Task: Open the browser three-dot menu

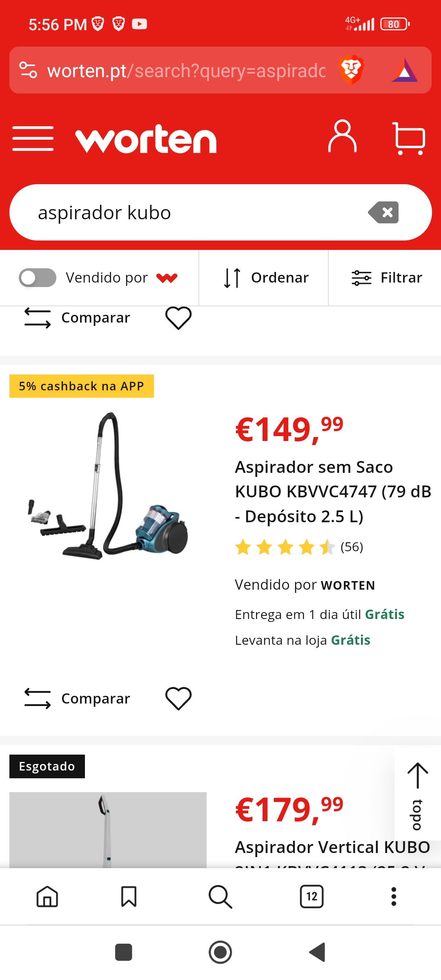Action: tap(394, 896)
